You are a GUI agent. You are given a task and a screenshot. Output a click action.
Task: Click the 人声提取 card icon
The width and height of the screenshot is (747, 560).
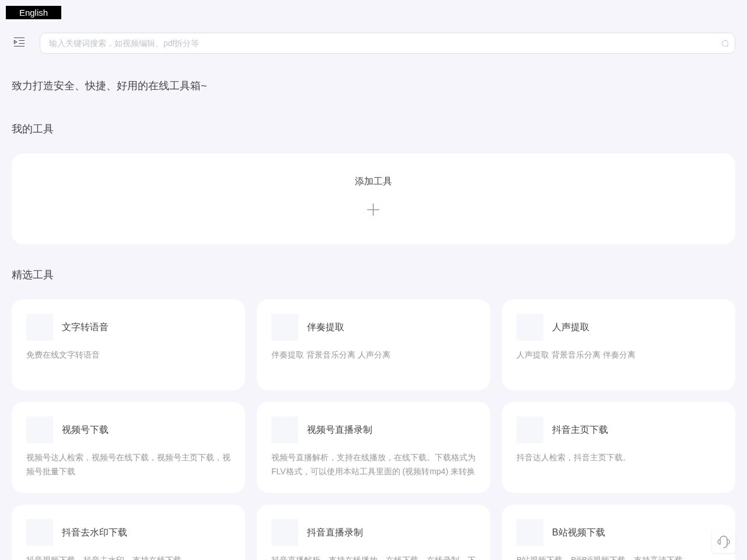(x=530, y=327)
